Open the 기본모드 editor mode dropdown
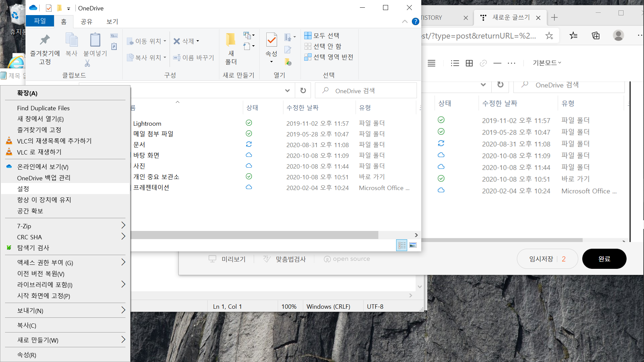Image resolution: width=644 pixels, height=362 pixels. 547,63
